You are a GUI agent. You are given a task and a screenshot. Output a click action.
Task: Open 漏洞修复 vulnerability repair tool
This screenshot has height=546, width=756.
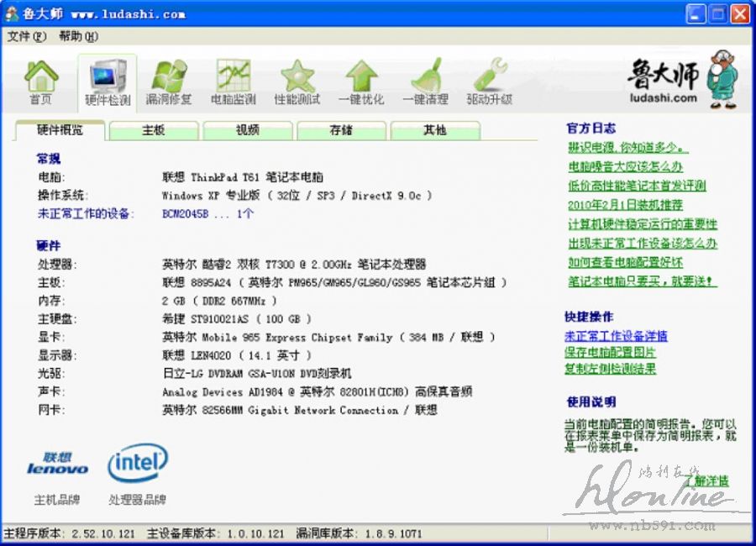pos(169,82)
